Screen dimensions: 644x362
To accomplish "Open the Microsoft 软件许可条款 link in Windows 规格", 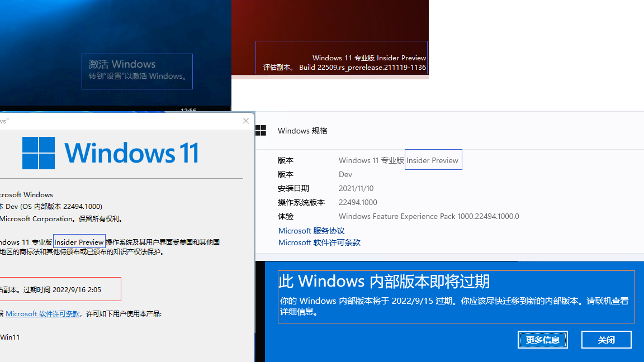I will (319, 242).
